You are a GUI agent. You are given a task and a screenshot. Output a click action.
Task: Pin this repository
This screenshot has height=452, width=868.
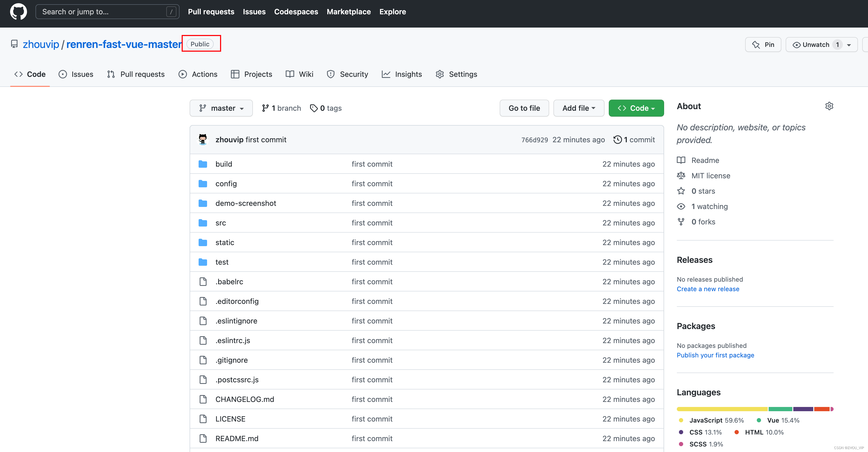763,45
